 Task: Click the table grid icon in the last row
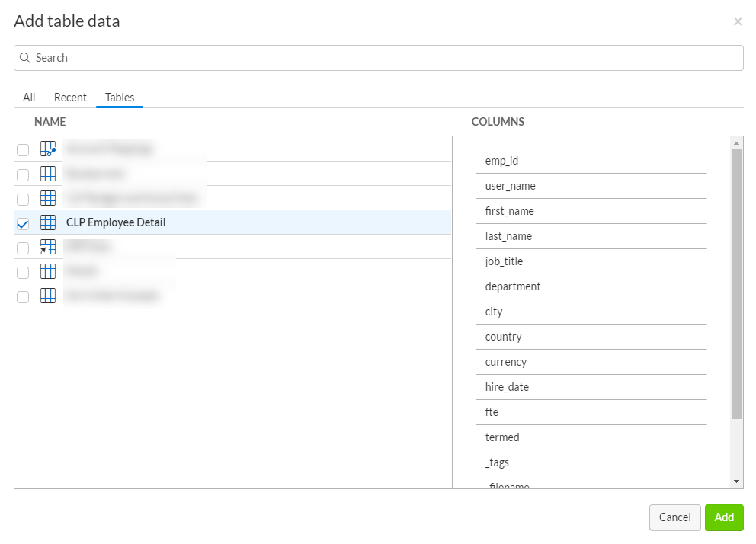click(48, 296)
